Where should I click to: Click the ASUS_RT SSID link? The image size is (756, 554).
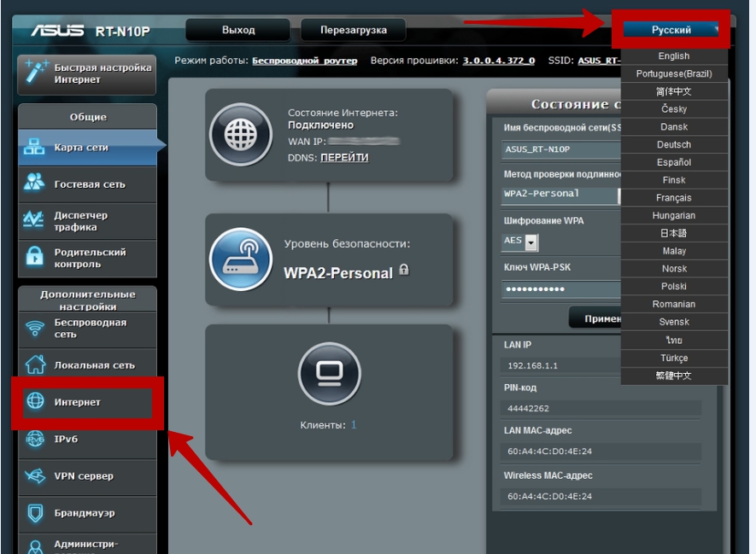[x=600, y=61]
